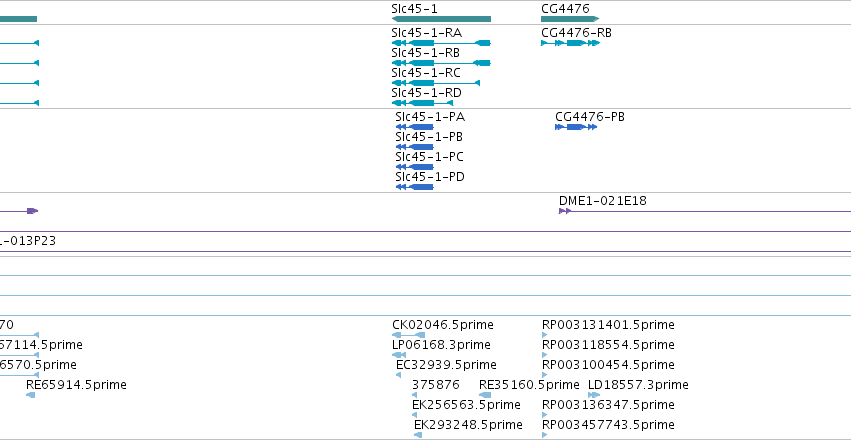
Task: Select the LP06168.3prime EST glyph
Action: (x=399, y=355)
